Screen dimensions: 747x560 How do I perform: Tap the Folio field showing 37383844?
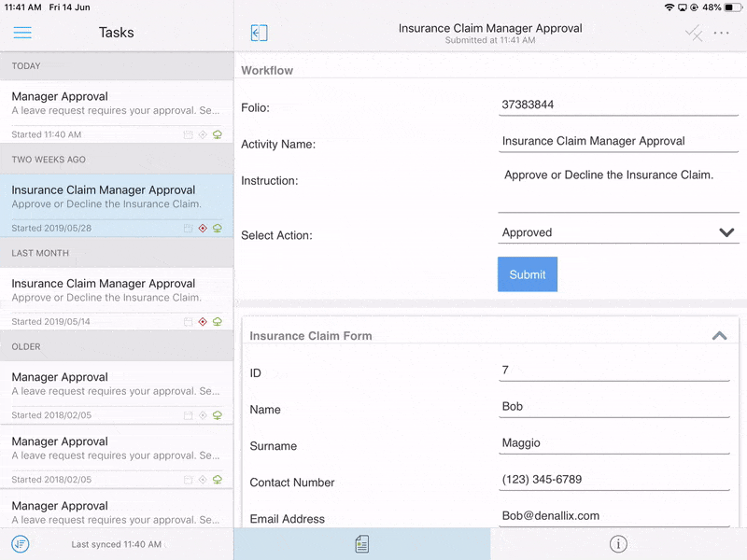(x=618, y=105)
